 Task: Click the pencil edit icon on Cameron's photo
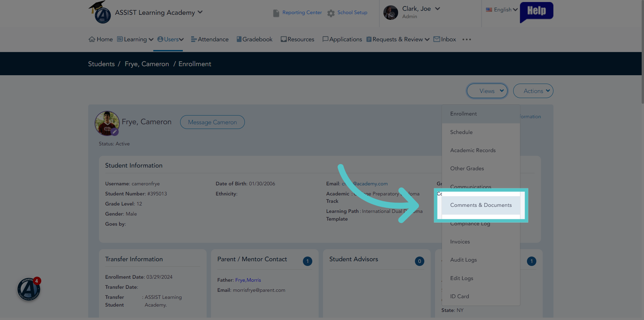115,132
